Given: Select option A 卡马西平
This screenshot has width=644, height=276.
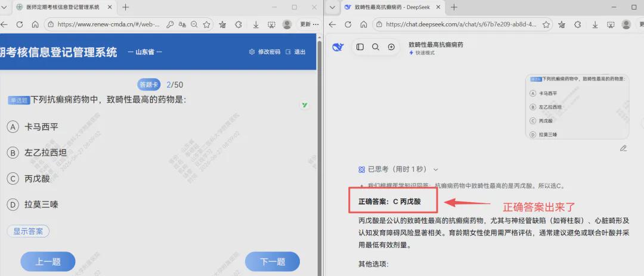Looking at the screenshot, I should (33, 127).
